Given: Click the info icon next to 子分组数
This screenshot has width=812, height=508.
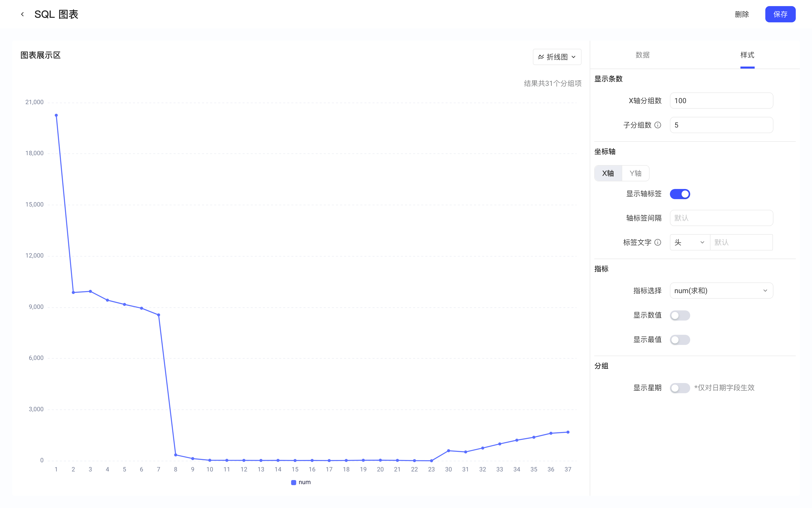Looking at the screenshot, I should (658, 125).
